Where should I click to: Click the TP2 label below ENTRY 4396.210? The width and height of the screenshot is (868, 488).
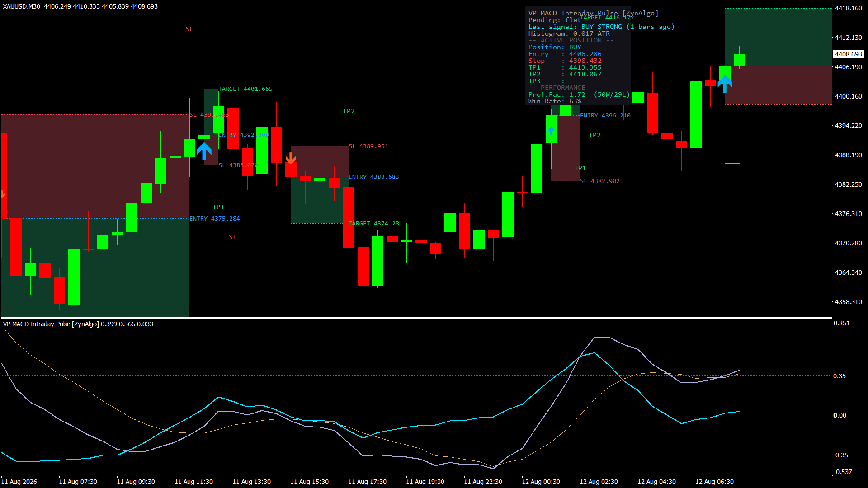tap(594, 135)
